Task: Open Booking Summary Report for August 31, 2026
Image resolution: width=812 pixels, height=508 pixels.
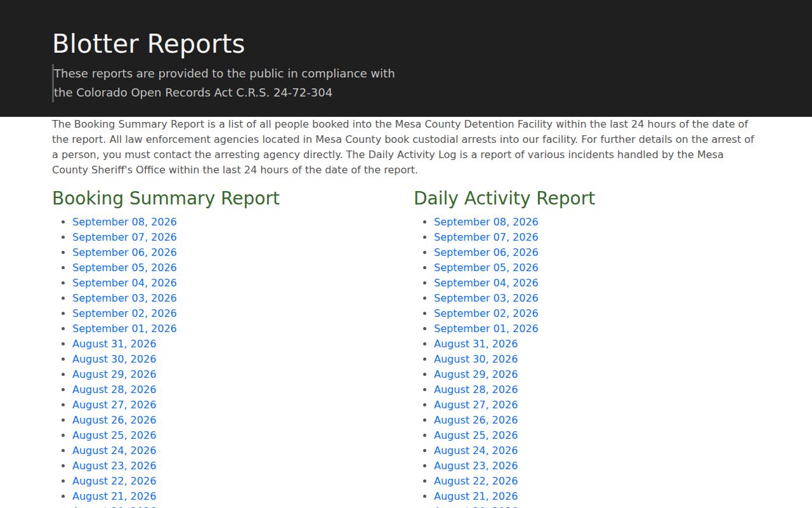Action: coord(114,344)
